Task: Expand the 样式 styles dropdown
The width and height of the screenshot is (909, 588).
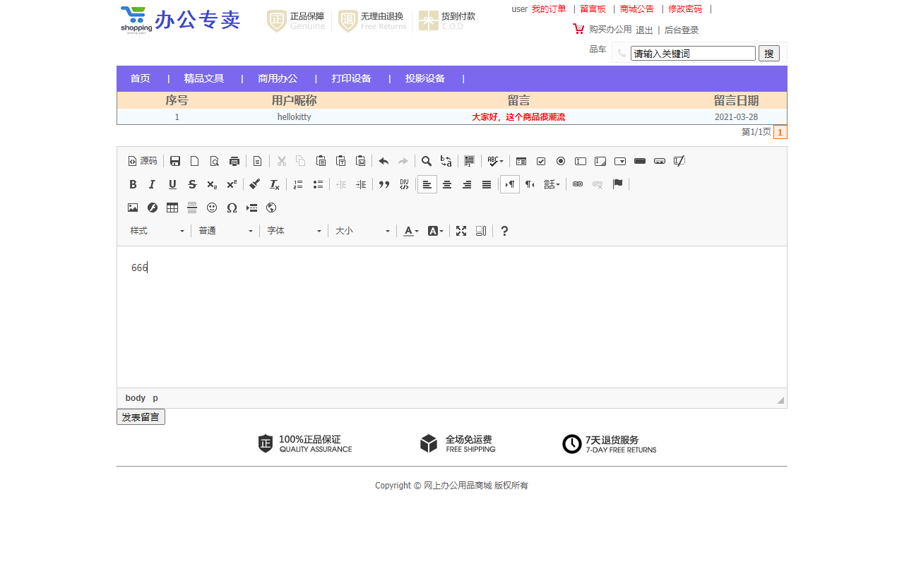Action: (x=157, y=231)
